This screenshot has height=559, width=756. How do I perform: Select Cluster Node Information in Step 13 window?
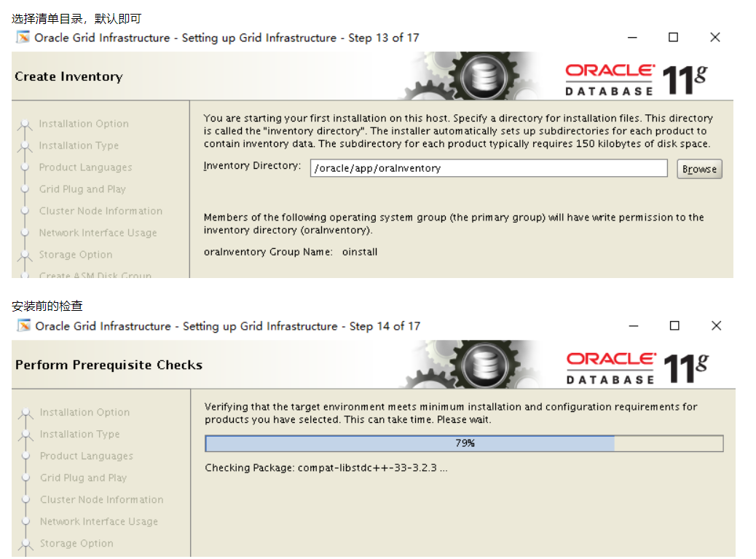101,210
